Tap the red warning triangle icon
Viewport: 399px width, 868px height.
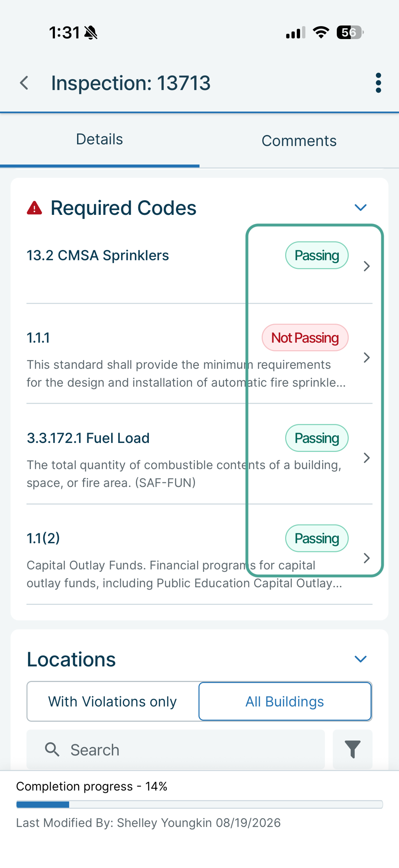(x=34, y=208)
